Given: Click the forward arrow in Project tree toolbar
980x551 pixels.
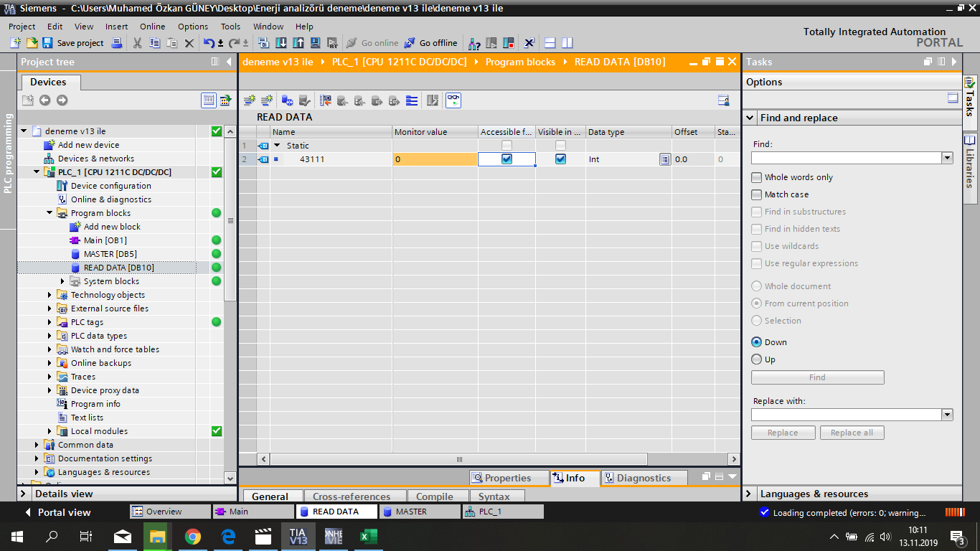Looking at the screenshot, I should tap(62, 100).
